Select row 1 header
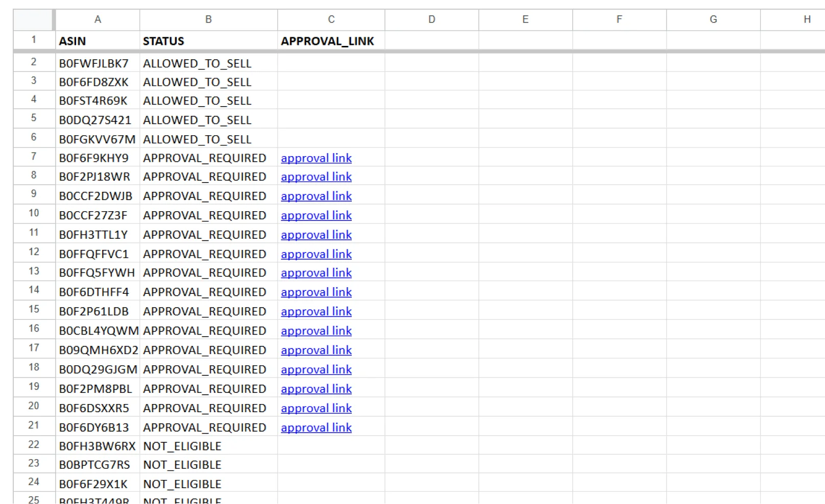This screenshot has width=825, height=504. (34, 40)
